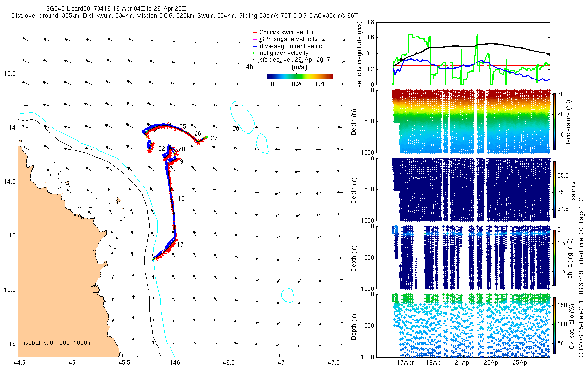Click longitude tick '144.5' on the map axis

click(x=18, y=362)
